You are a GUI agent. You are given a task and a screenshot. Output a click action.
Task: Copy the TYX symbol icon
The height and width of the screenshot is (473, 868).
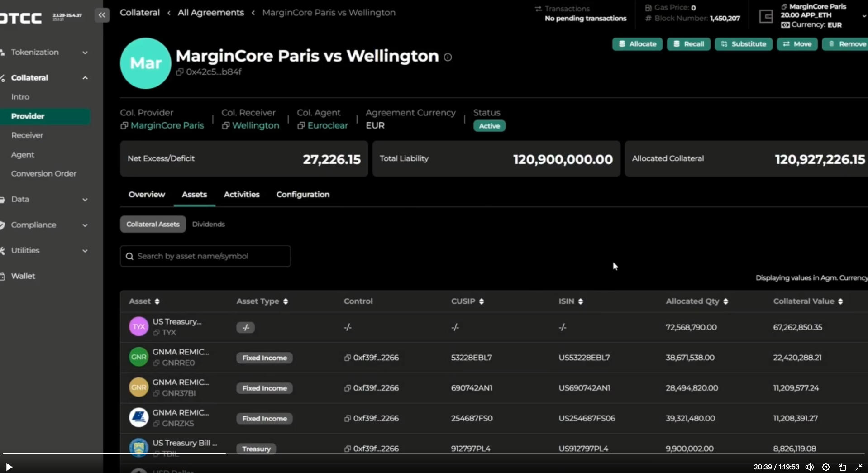[x=156, y=333]
